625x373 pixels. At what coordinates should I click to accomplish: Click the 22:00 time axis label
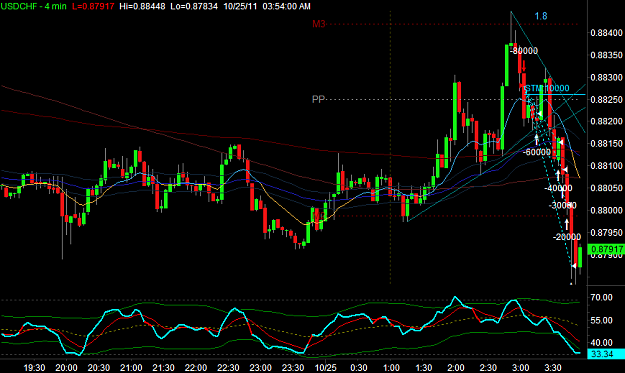click(x=196, y=367)
